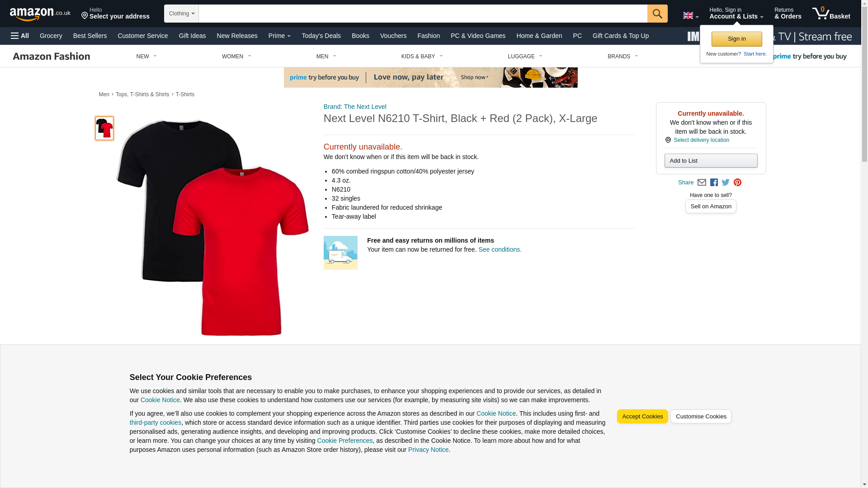Open the Best Sellers menu item

point(90,36)
